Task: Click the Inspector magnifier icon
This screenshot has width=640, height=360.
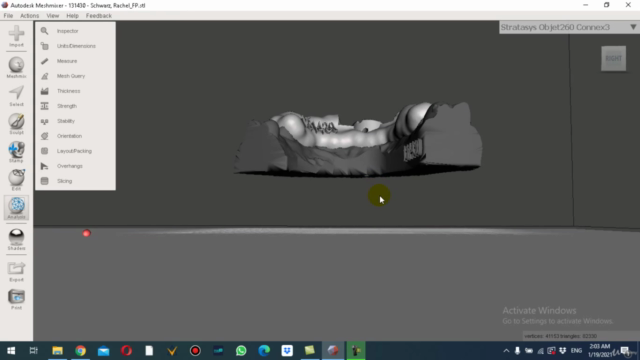Action: 44,31
